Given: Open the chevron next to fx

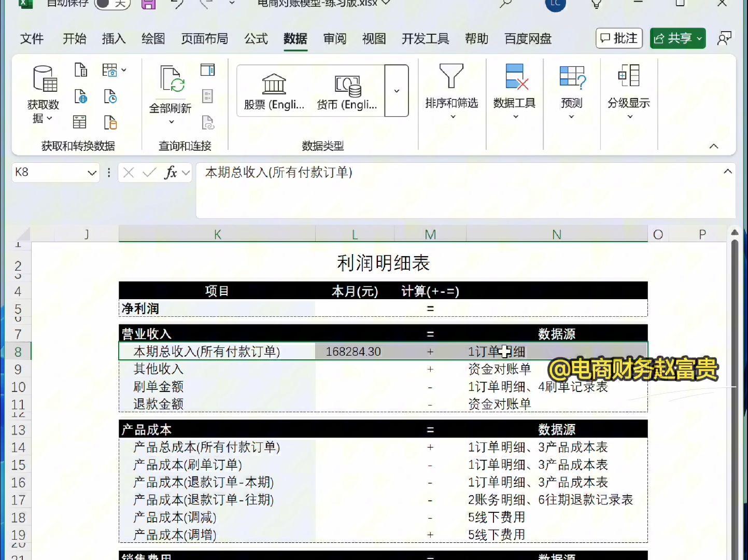Looking at the screenshot, I should (x=186, y=173).
